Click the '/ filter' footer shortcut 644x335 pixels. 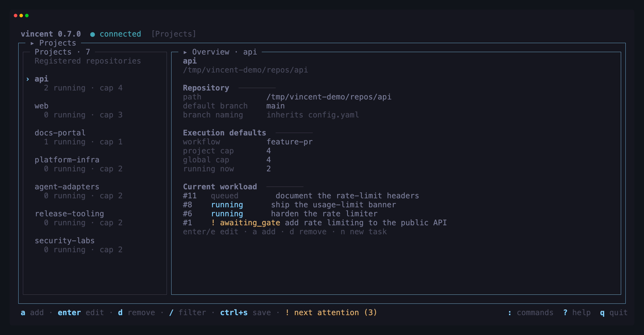(x=188, y=312)
